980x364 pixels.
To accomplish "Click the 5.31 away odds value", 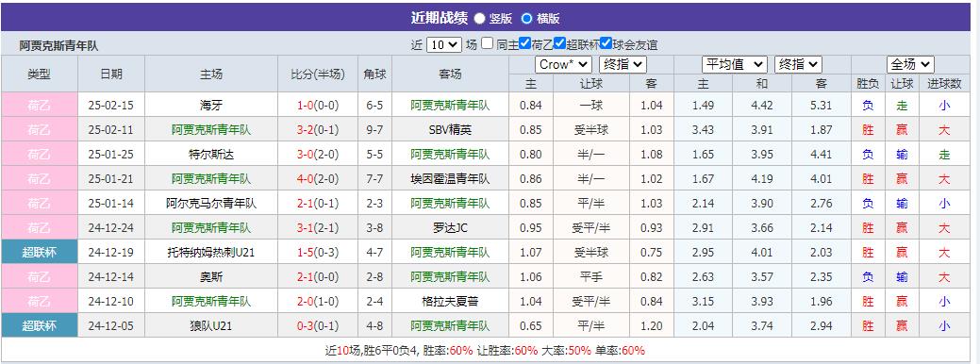I will coord(822,106).
